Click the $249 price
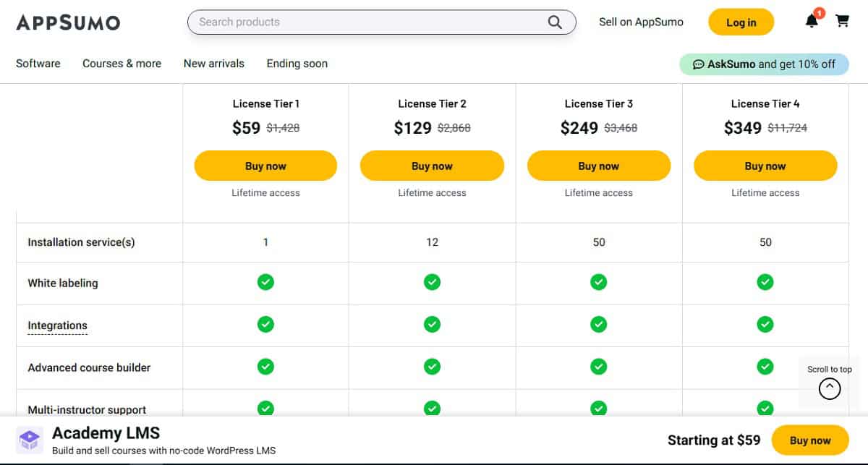Viewport: 868px width, 465px height. tap(579, 128)
